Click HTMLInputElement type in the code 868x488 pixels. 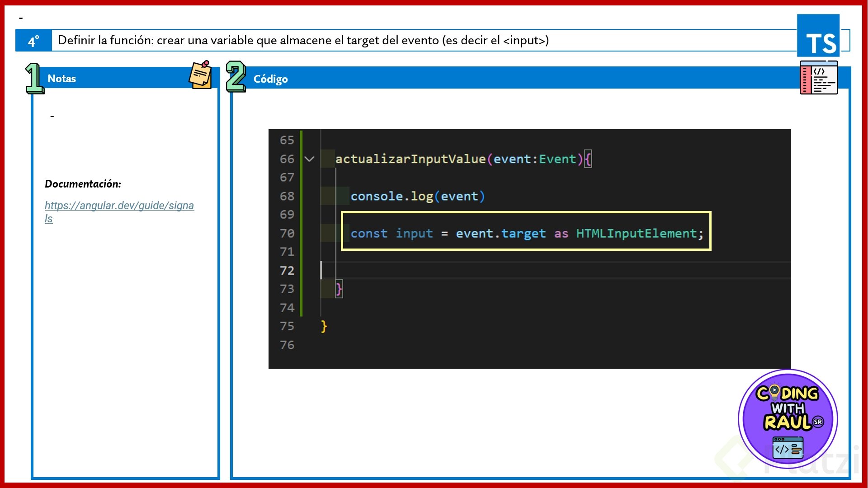[x=636, y=234]
